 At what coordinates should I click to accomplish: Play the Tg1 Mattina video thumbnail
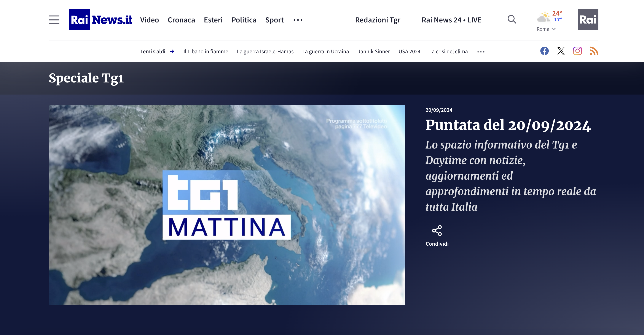pyautogui.click(x=226, y=205)
